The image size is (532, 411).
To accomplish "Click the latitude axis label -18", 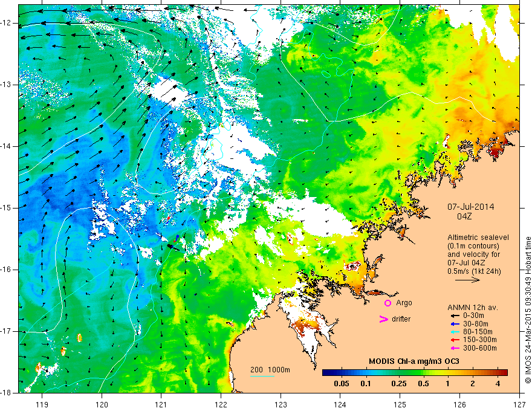I will [x=7, y=393].
